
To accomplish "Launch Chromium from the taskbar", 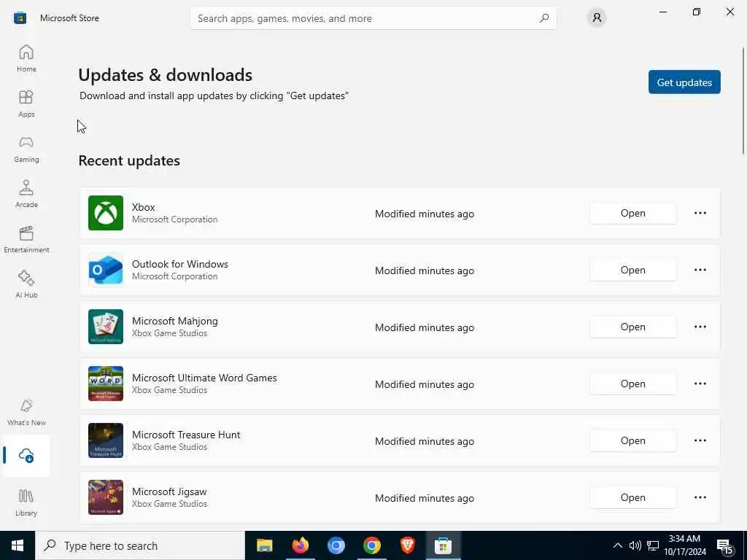I will tap(336, 545).
